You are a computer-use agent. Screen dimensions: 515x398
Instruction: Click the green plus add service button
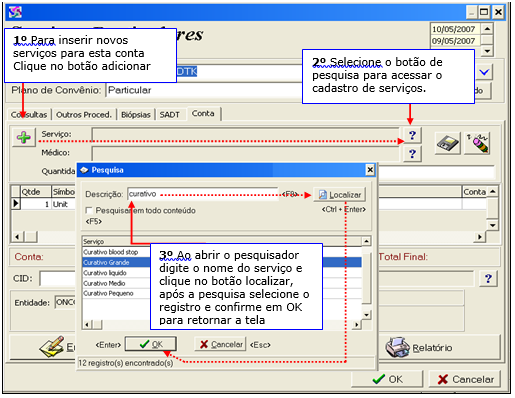24,137
